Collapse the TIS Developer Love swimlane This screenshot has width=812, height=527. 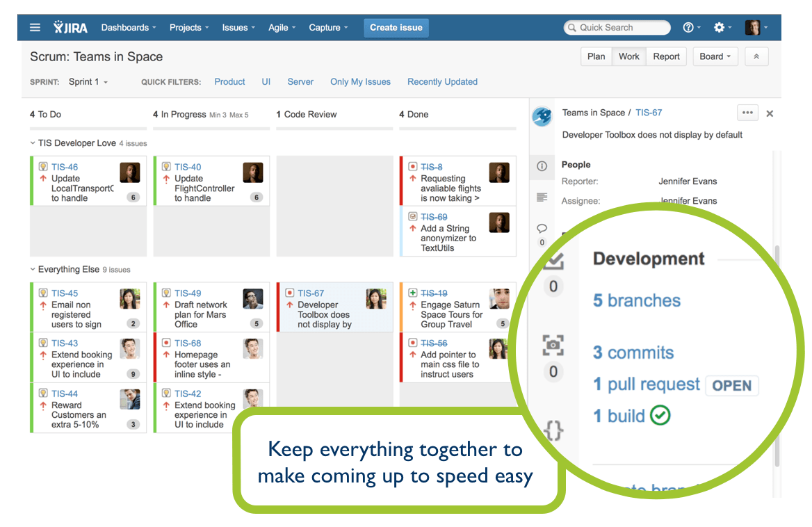(x=32, y=143)
